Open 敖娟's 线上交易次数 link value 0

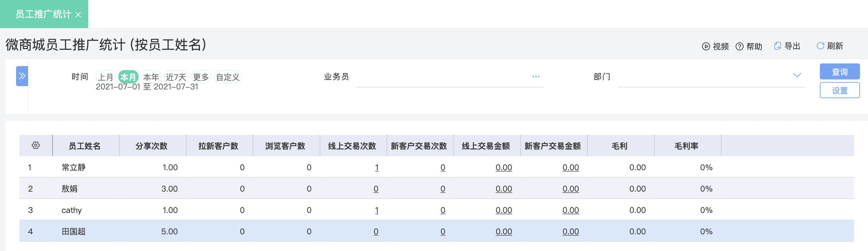tap(376, 189)
